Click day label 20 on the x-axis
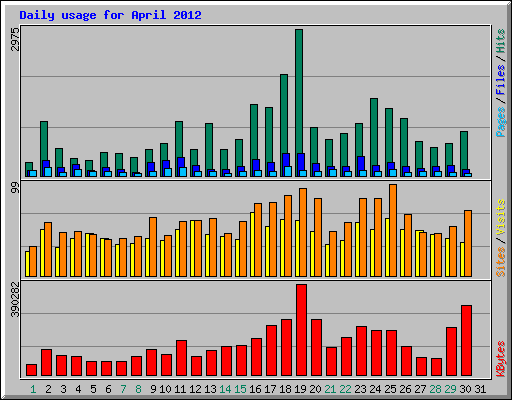The image size is (512, 400). tap(315, 389)
